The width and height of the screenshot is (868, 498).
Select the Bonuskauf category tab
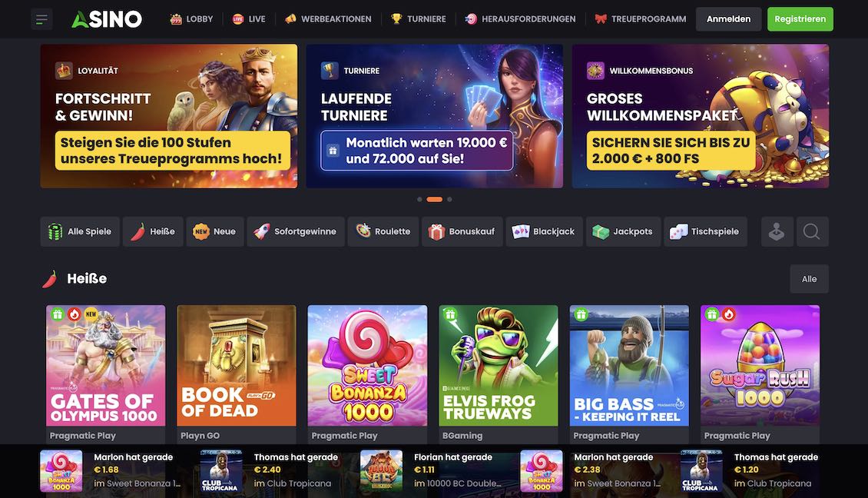(x=462, y=231)
